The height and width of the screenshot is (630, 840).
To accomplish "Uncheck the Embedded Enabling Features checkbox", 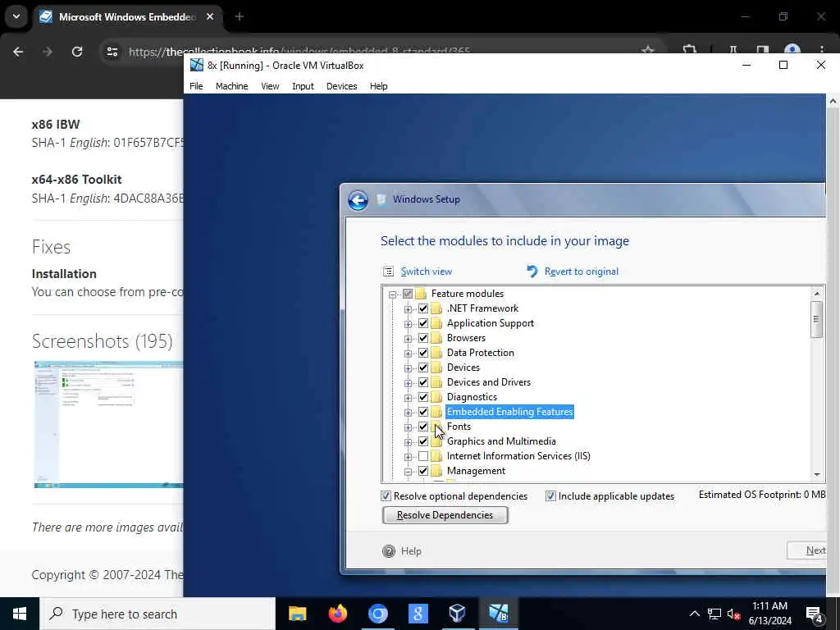I will [x=423, y=412].
